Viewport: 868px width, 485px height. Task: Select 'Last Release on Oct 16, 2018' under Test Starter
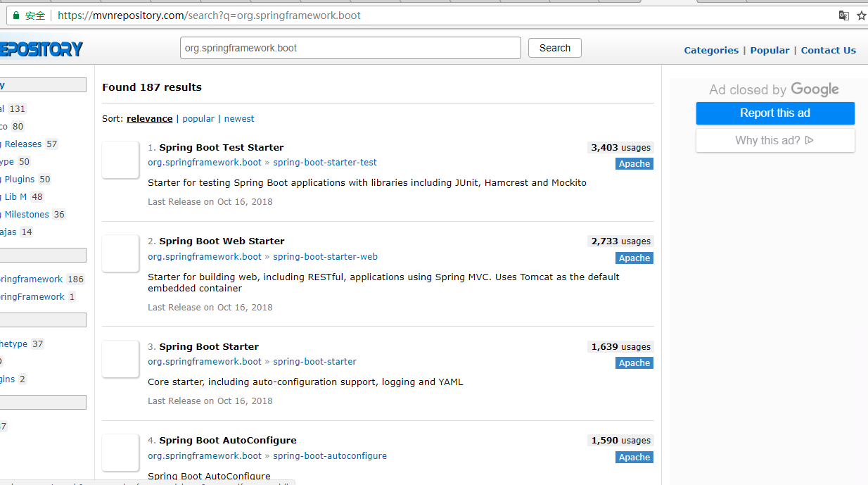click(x=210, y=202)
